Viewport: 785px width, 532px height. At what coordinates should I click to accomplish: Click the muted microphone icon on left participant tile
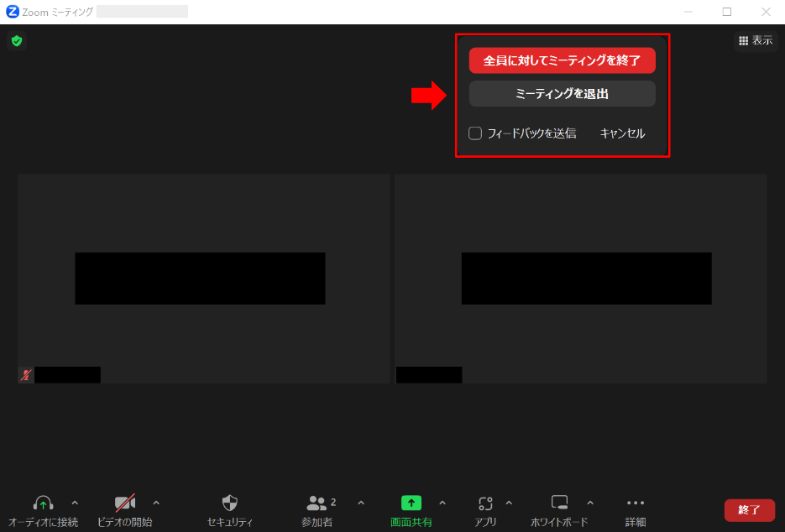pyautogui.click(x=26, y=375)
